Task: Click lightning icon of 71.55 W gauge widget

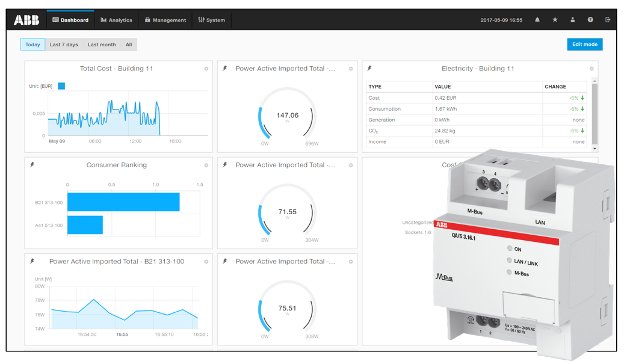Action: 224,164
